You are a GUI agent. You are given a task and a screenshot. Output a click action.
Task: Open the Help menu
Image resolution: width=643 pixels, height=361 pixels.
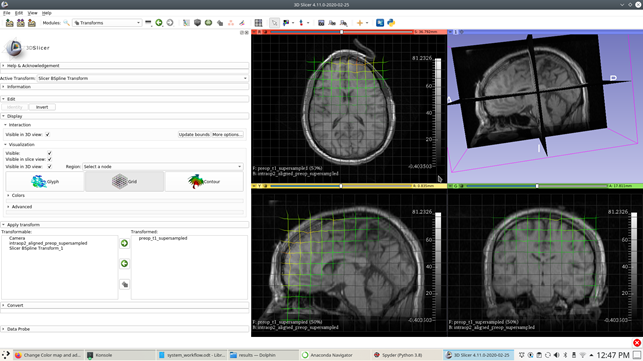[x=46, y=13]
